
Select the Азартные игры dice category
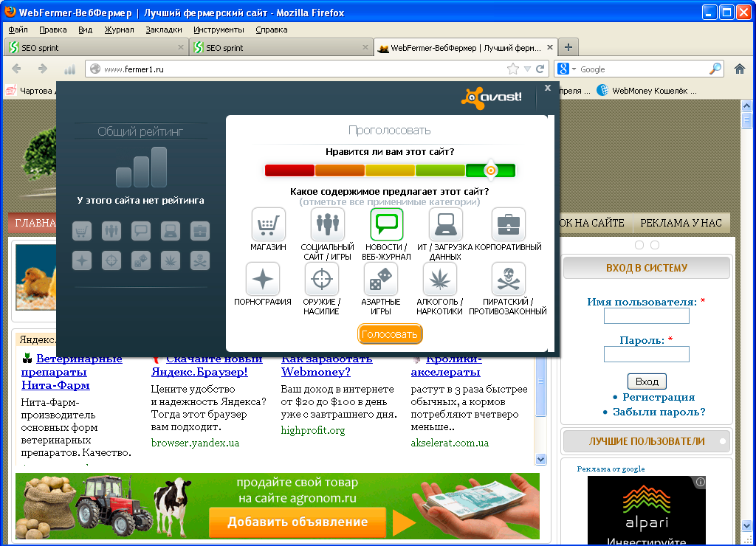point(380,279)
